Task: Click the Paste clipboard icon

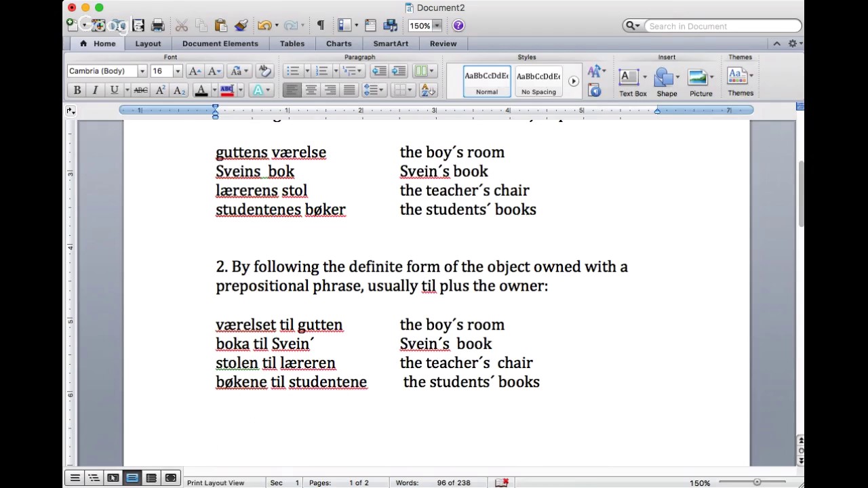Action: point(220,26)
